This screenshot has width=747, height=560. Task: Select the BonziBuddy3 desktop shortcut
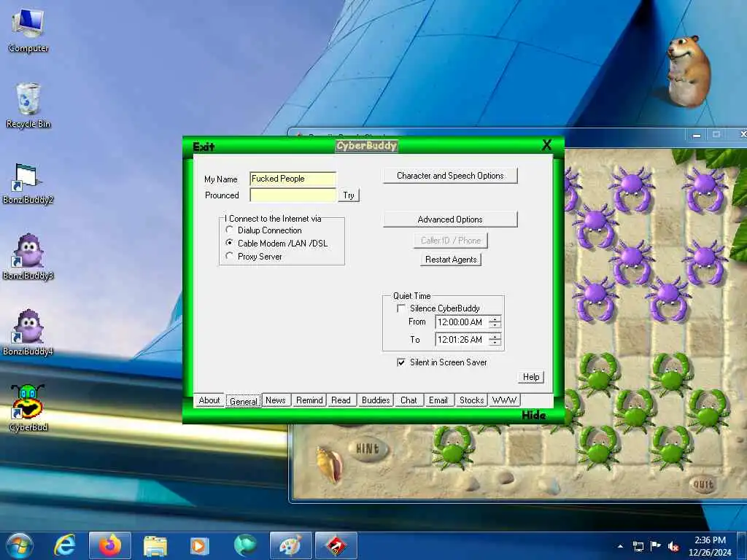point(28,257)
